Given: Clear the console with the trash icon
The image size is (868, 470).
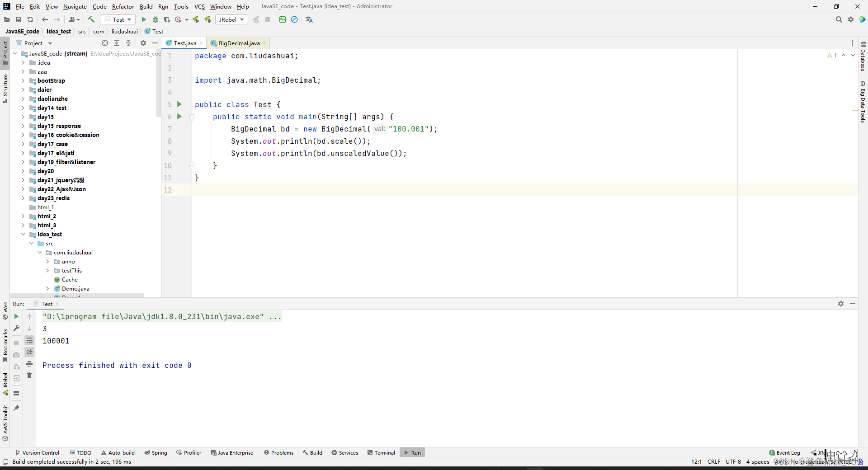Looking at the screenshot, I should (x=29, y=376).
